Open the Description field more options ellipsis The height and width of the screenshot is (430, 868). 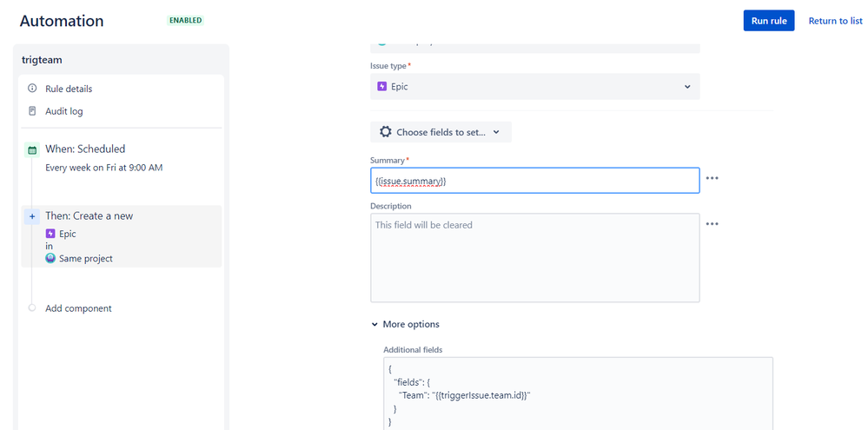pyautogui.click(x=712, y=224)
